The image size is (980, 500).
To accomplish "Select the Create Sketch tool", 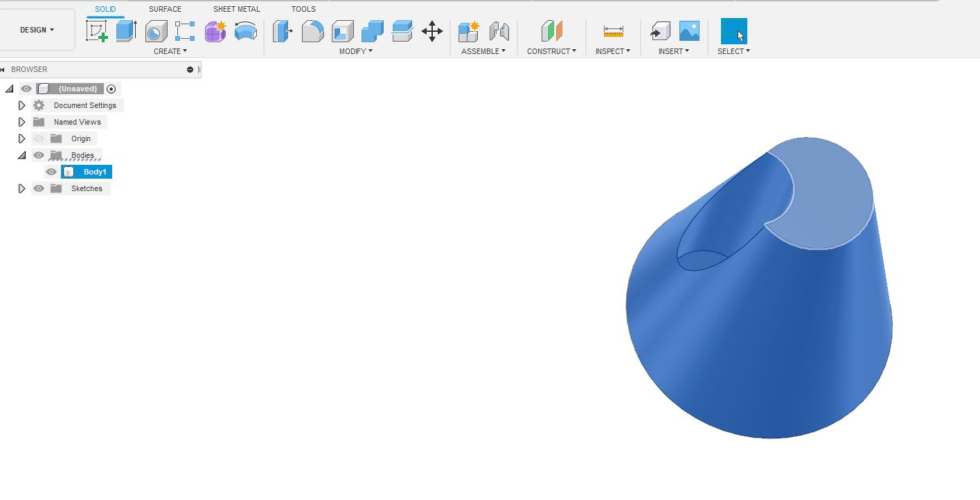I will pos(97,31).
